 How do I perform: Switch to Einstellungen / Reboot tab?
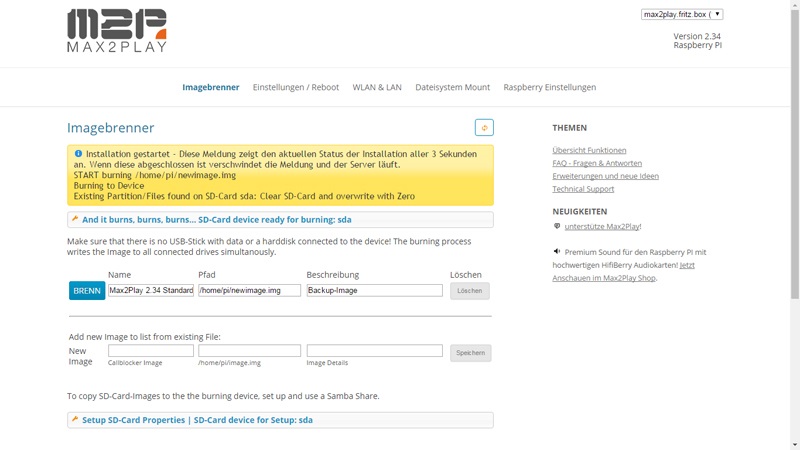pos(296,87)
